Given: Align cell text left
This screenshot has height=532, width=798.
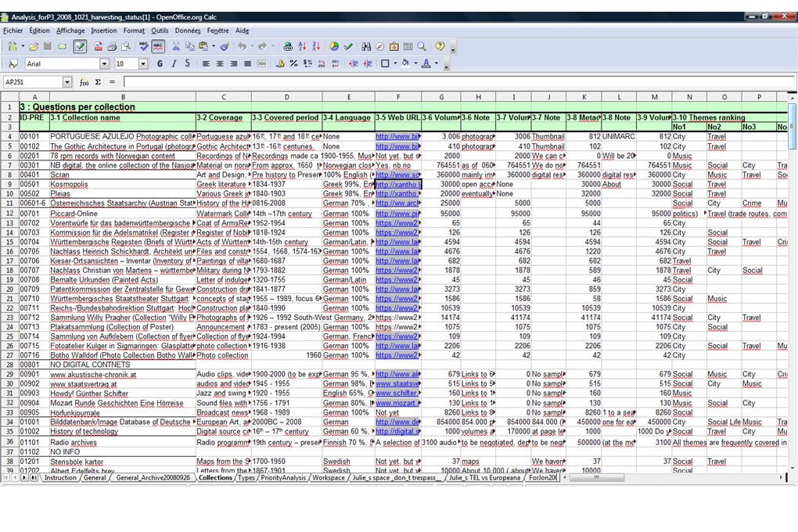Looking at the screenshot, I should [x=206, y=63].
